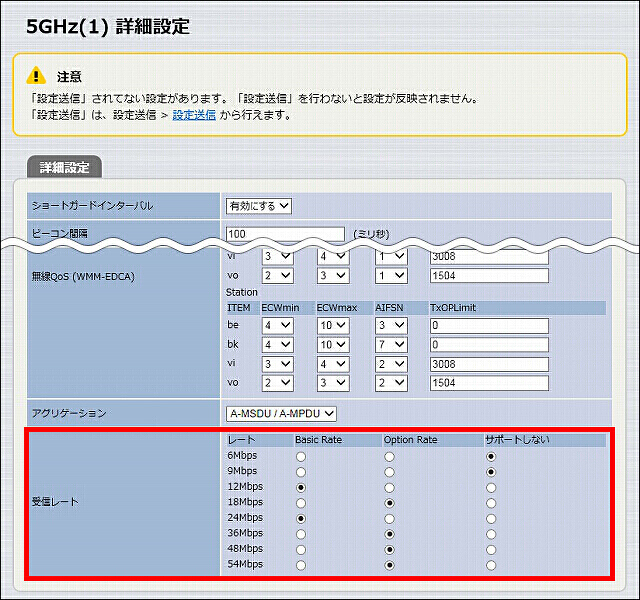Select サポートしない for 54Mbps
This screenshot has width=640, height=600.
[491, 565]
